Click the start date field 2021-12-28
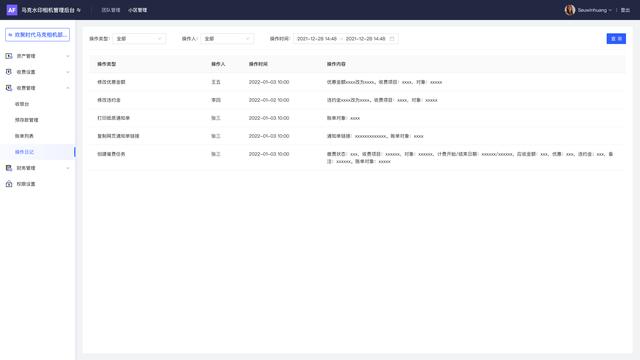 tap(317, 39)
